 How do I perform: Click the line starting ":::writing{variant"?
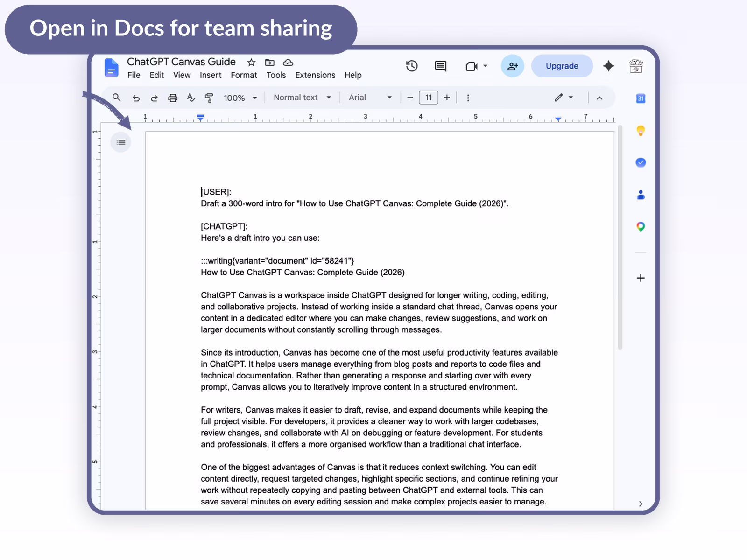[277, 261]
